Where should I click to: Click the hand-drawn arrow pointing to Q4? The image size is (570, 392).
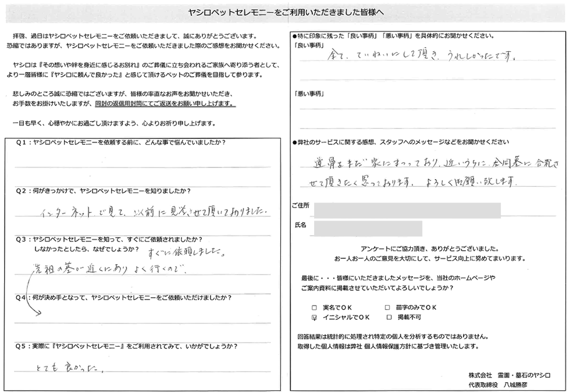click(x=30, y=297)
